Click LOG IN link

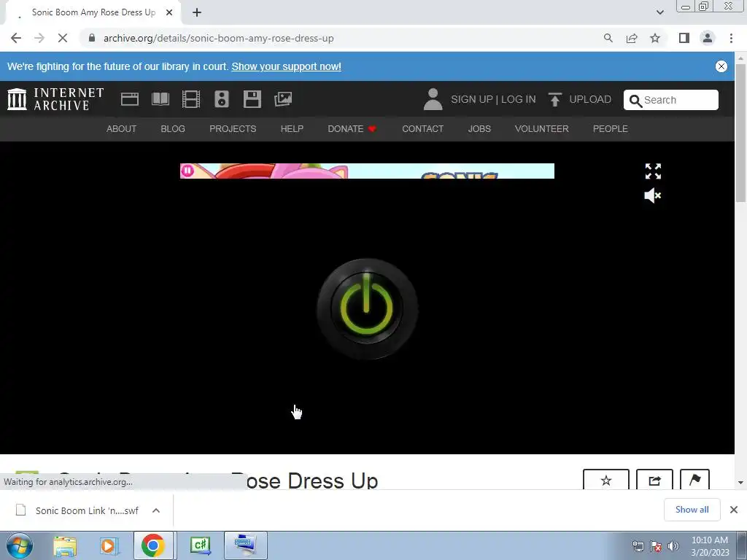tap(519, 99)
